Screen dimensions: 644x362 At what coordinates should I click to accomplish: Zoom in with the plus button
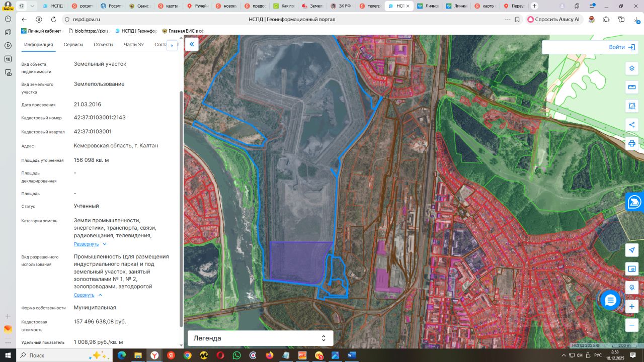(x=632, y=306)
